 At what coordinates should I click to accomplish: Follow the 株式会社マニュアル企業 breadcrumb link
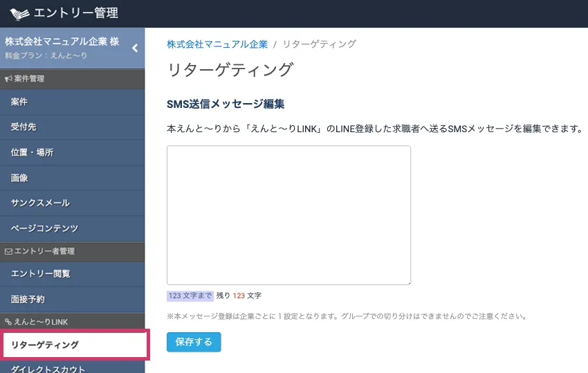coord(217,44)
